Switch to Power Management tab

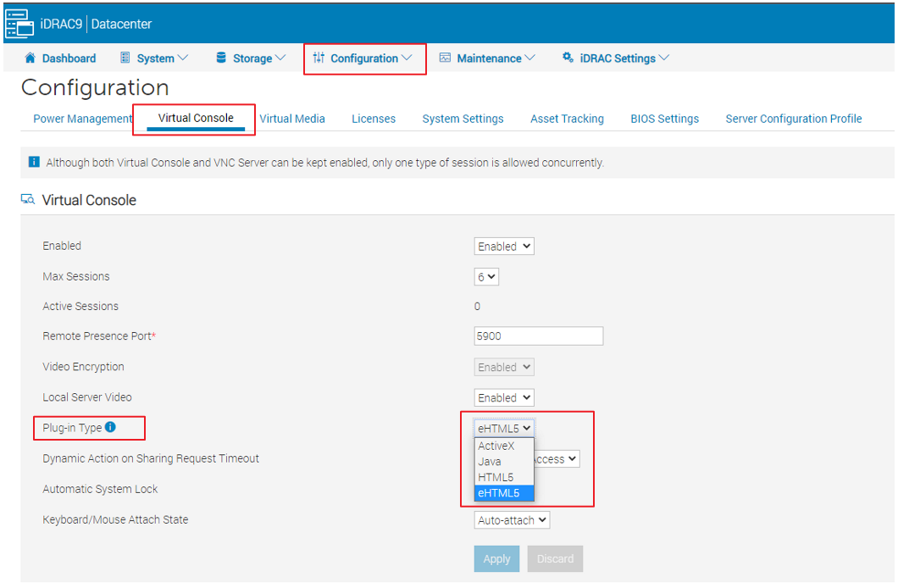click(x=82, y=119)
